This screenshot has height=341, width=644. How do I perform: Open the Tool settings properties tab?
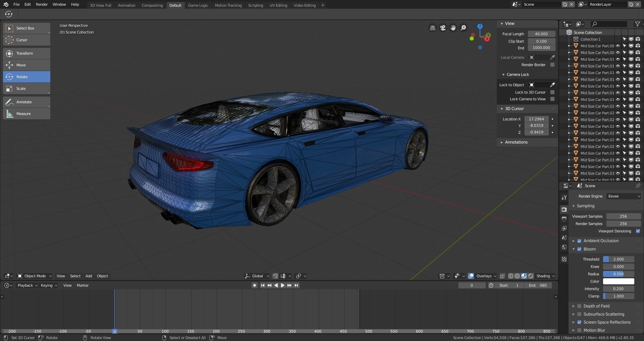pyautogui.click(x=564, y=197)
